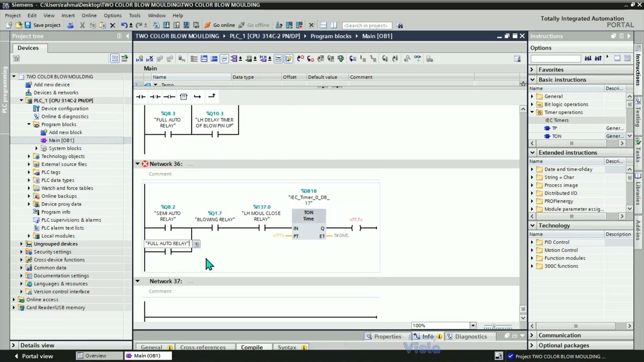Click the red error icon on Network 36
Screen dimensions: 644x362
click(145, 164)
